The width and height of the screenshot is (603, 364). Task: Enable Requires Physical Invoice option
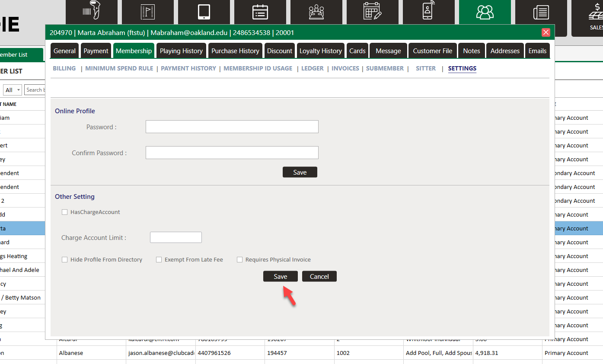240,260
